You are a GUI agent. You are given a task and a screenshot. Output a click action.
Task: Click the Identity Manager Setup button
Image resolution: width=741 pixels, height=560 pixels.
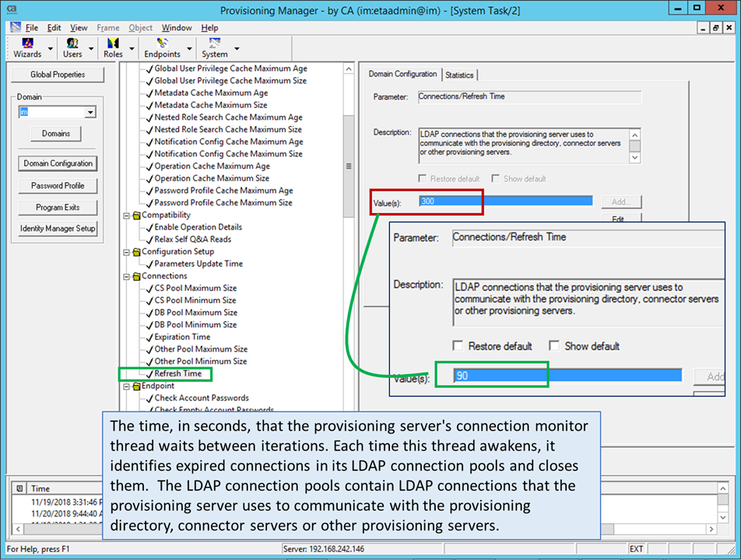[58, 229]
